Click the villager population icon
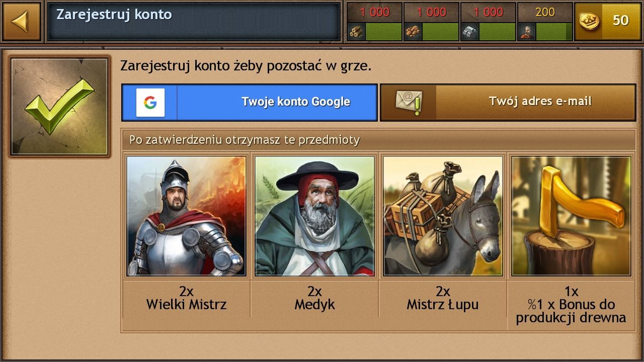644x362 pixels. tap(526, 32)
